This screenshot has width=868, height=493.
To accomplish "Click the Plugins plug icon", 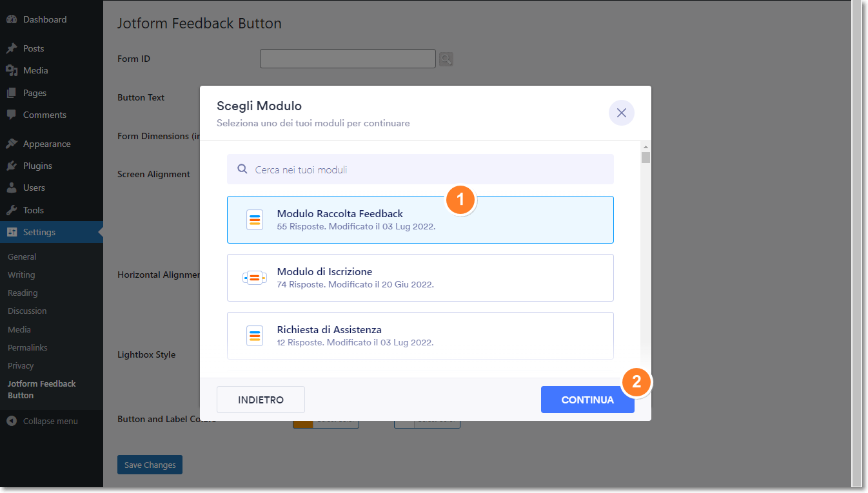I will point(12,166).
